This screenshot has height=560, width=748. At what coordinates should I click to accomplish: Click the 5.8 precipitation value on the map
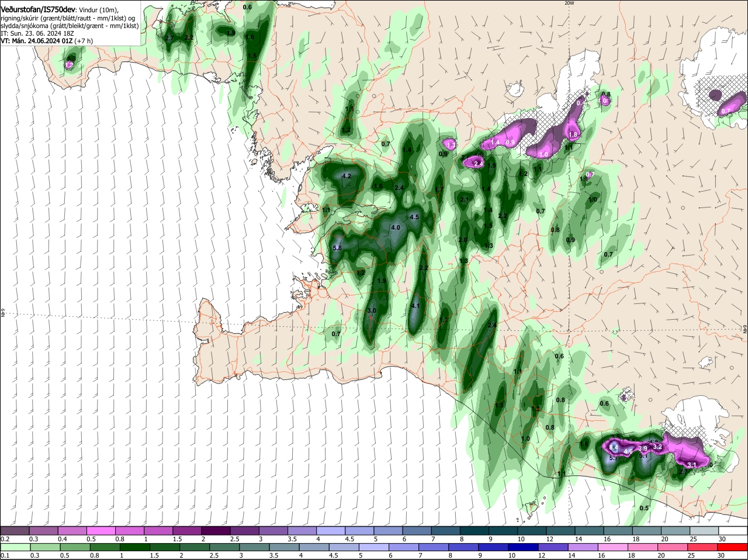[x=337, y=248]
